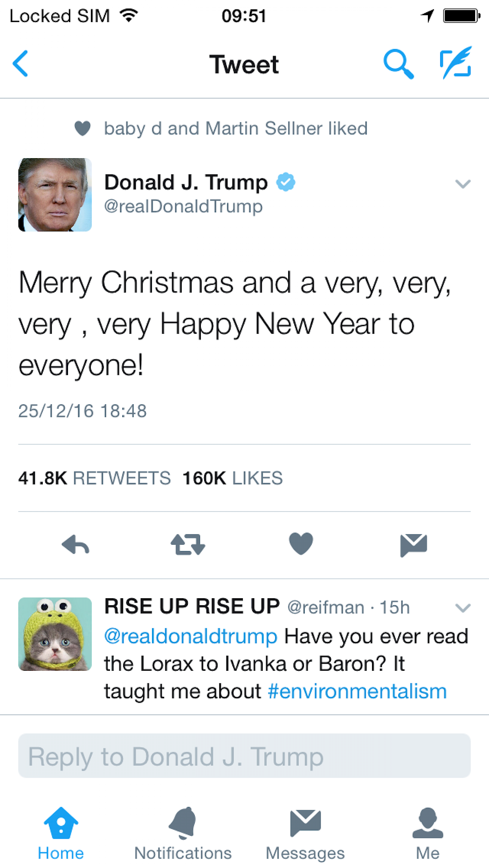Screen dimensions: 489x868
Task: Tap the back arrow icon
Action: pos(20,64)
